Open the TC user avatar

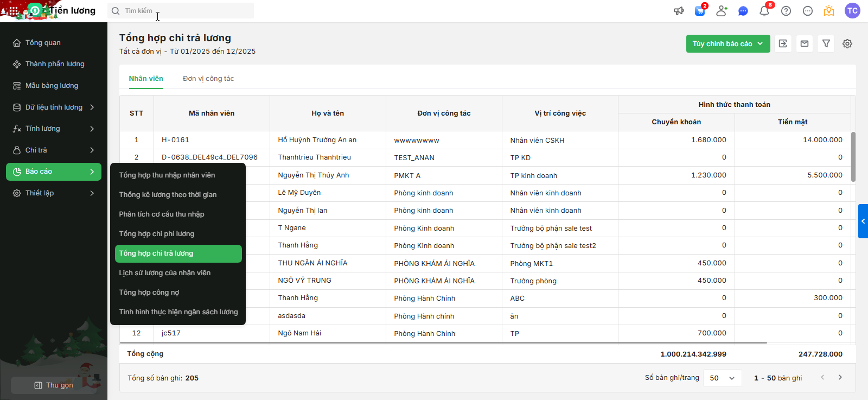(852, 11)
